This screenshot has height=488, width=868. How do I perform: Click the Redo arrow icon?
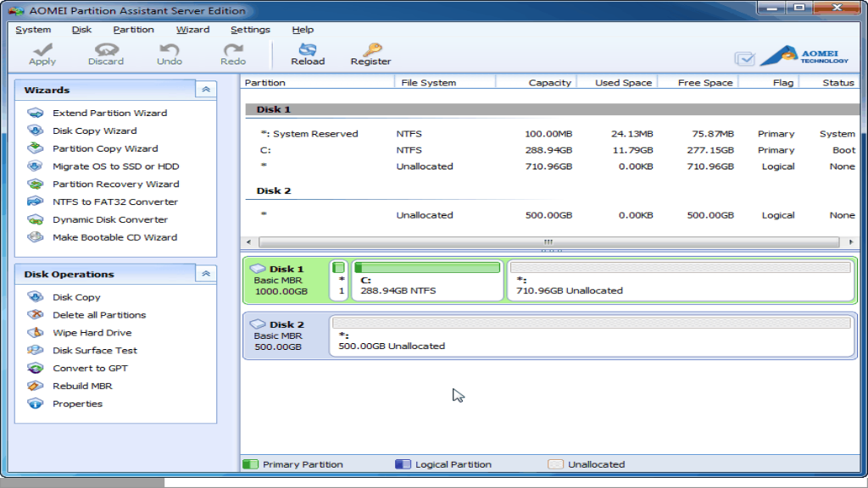point(233,49)
